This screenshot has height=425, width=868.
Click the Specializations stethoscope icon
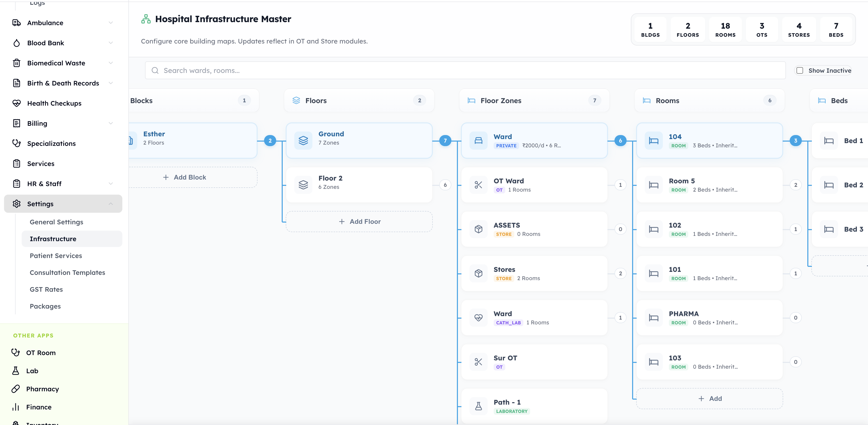(17, 143)
